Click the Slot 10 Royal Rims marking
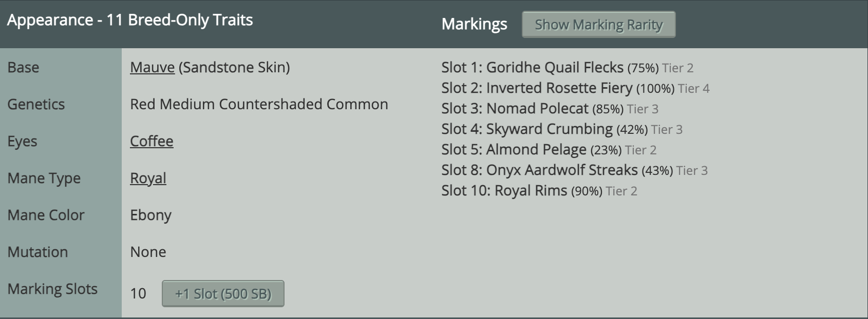 click(531, 191)
